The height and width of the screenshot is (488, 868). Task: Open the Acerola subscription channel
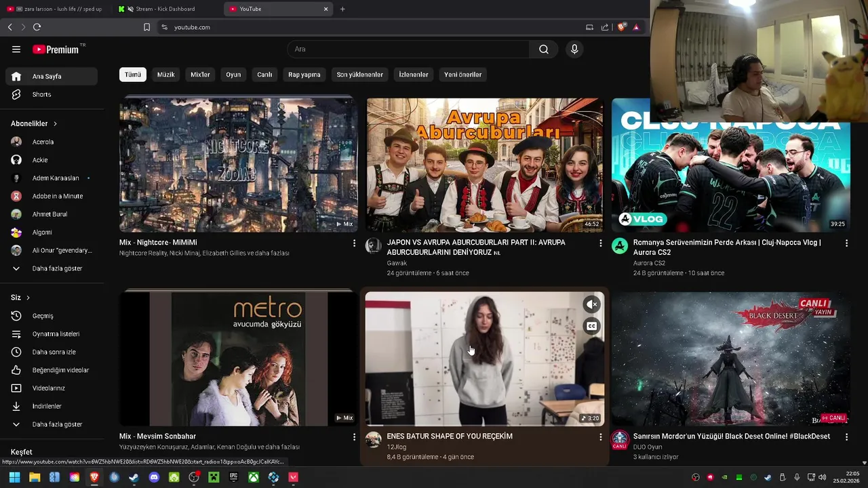pos(52,142)
